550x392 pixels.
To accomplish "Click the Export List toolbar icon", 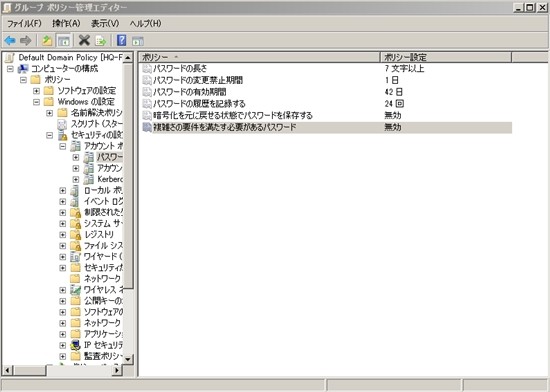I will 101,41.
